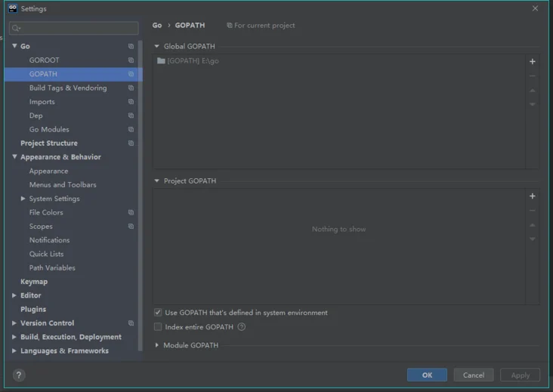553x392 pixels.
Task: Select the [GOPATH] E:\go entry
Action: coord(339,61)
